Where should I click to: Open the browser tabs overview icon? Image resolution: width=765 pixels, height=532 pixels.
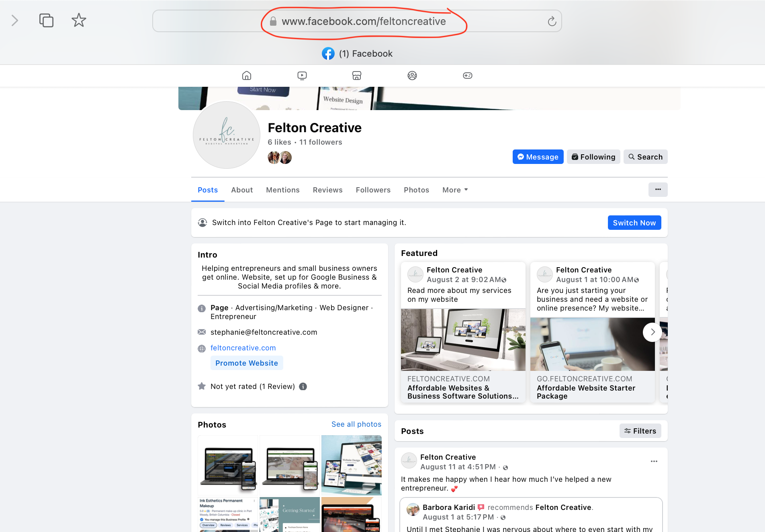46,20
